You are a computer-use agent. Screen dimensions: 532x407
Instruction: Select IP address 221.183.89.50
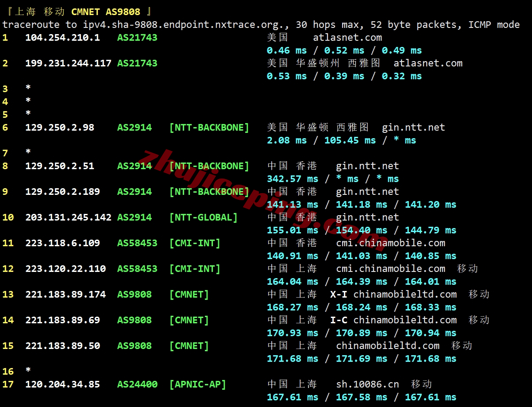coord(62,346)
